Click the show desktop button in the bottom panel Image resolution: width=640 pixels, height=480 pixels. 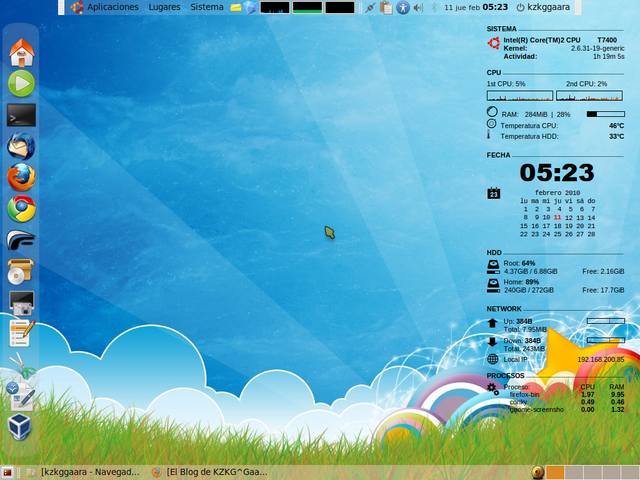pos(7,472)
